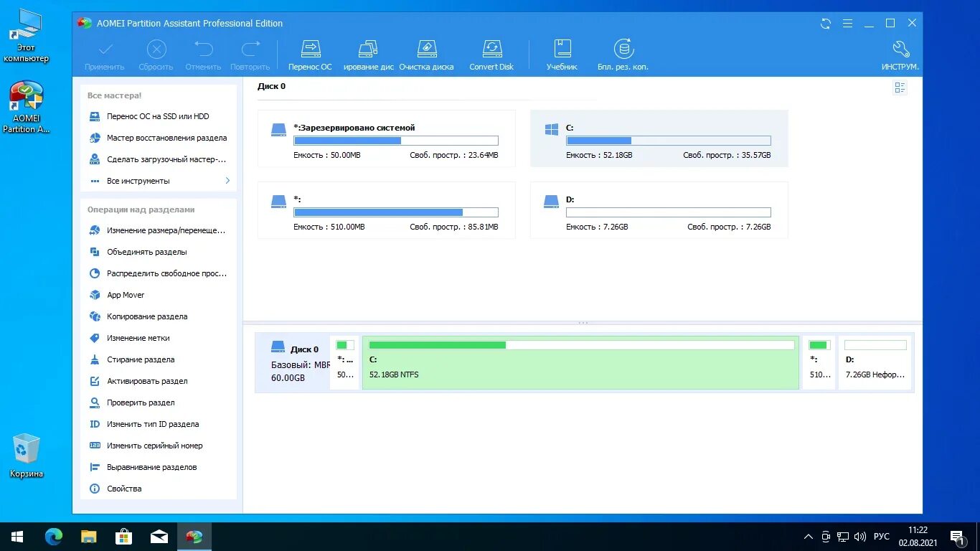Open App Mover from sidebar

coord(126,295)
